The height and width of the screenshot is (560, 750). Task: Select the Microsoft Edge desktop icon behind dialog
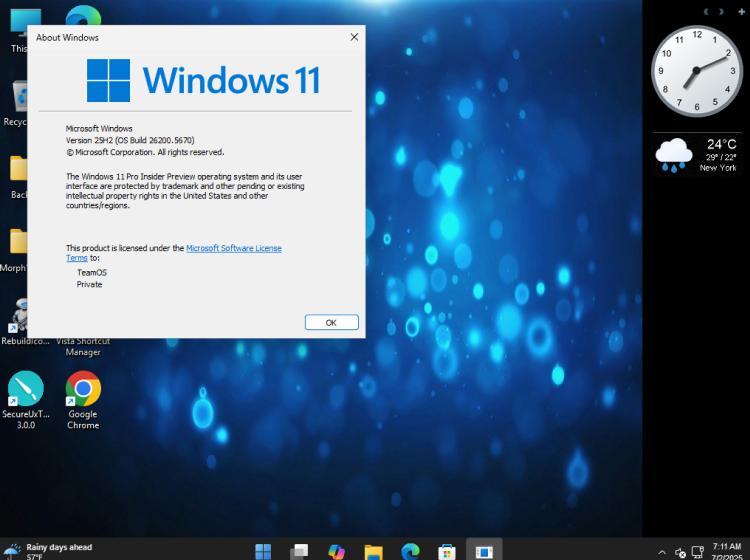tap(83, 15)
